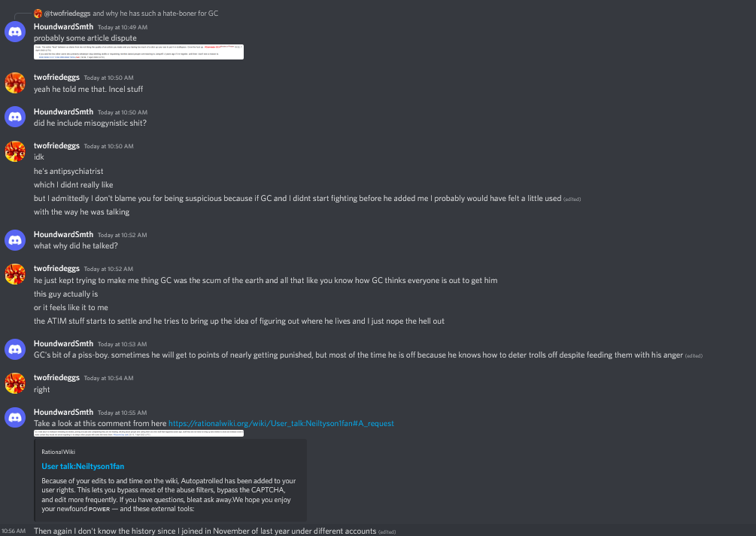Jump to replied message '@twofriedeggs and why he'
This screenshot has width=756, height=536.
[x=131, y=14]
